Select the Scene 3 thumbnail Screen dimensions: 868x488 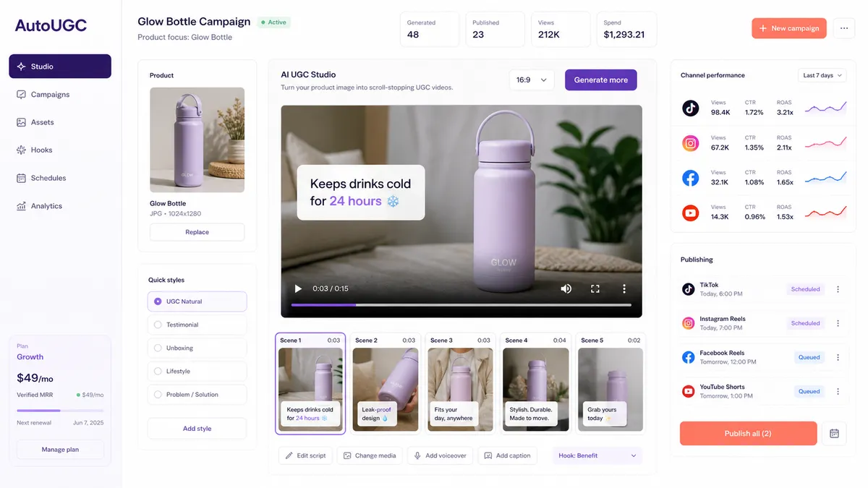(460, 383)
